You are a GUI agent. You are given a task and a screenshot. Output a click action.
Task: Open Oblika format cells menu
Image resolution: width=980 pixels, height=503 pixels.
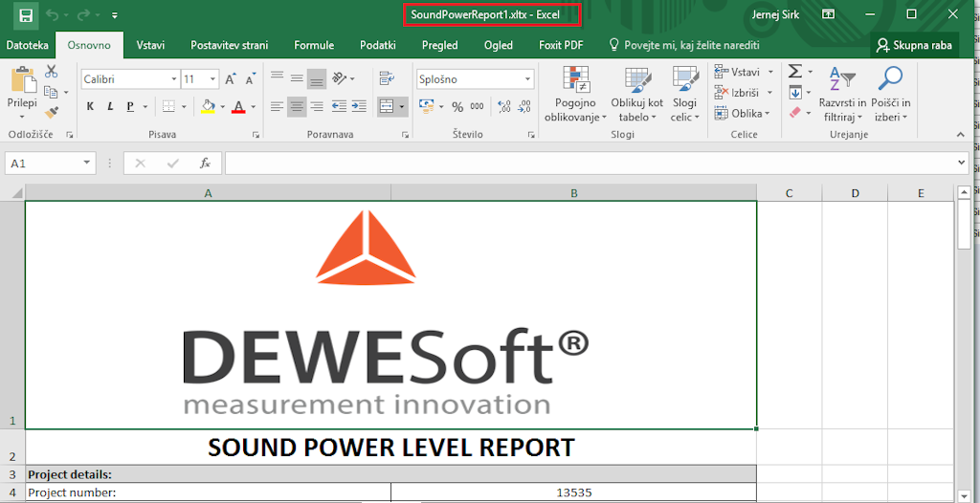pyautogui.click(x=742, y=113)
